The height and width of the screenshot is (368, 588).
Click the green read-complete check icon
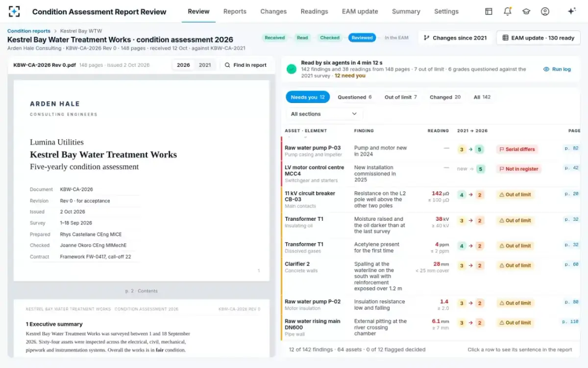click(292, 69)
